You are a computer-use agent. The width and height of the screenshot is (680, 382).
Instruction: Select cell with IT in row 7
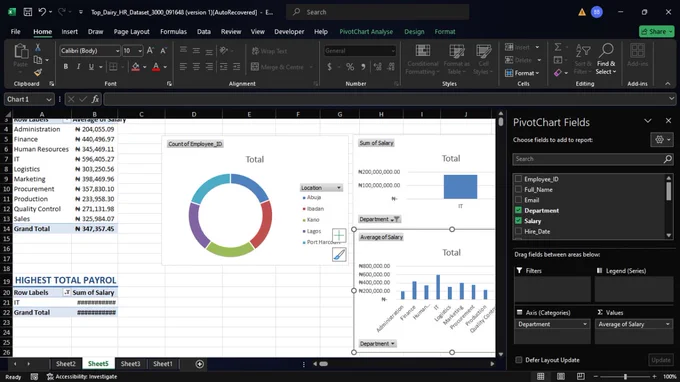pos(42,159)
